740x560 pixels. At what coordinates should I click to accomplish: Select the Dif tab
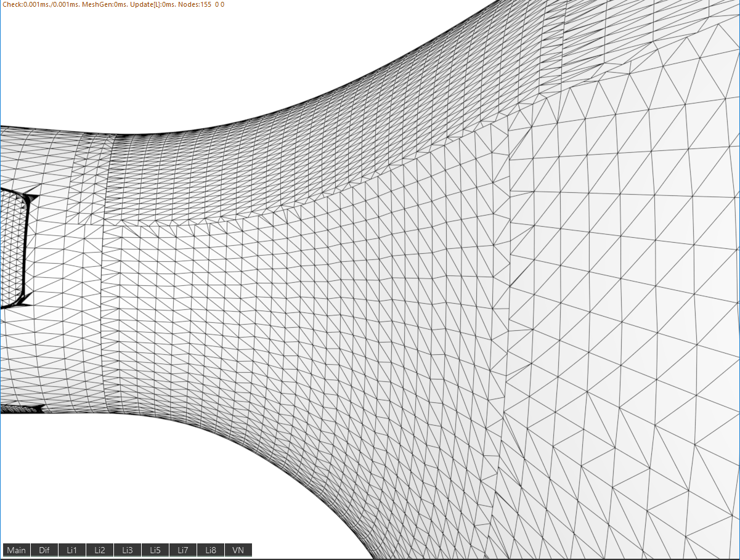click(x=44, y=550)
